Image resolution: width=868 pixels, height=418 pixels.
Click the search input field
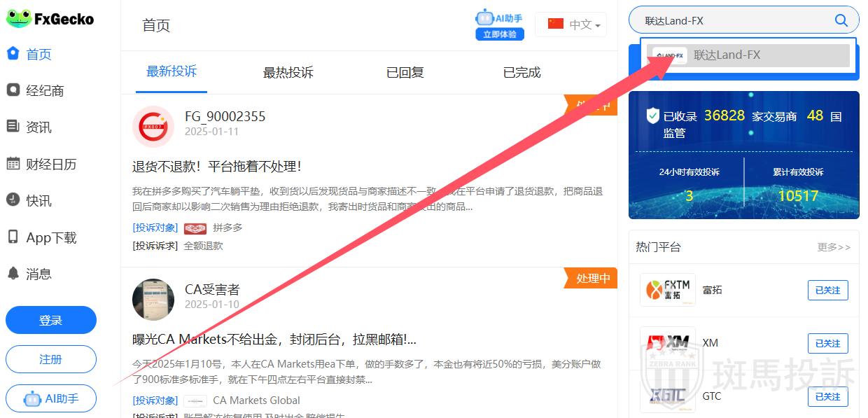[x=728, y=20]
